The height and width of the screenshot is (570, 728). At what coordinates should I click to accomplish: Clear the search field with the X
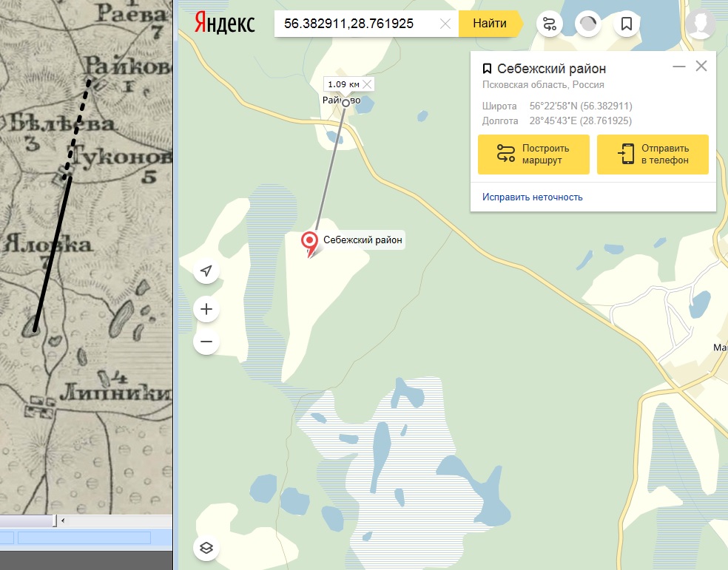[x=445, y=24]
